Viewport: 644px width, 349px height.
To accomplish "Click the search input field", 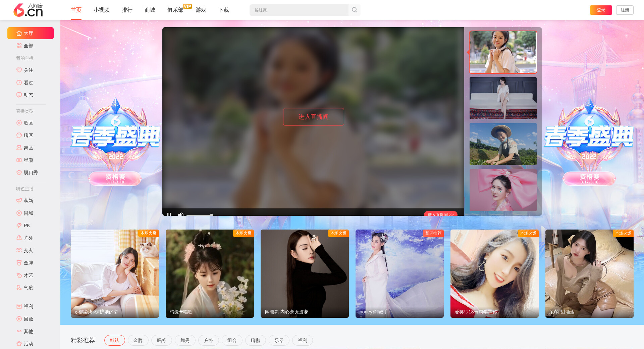I will point(299,10).
